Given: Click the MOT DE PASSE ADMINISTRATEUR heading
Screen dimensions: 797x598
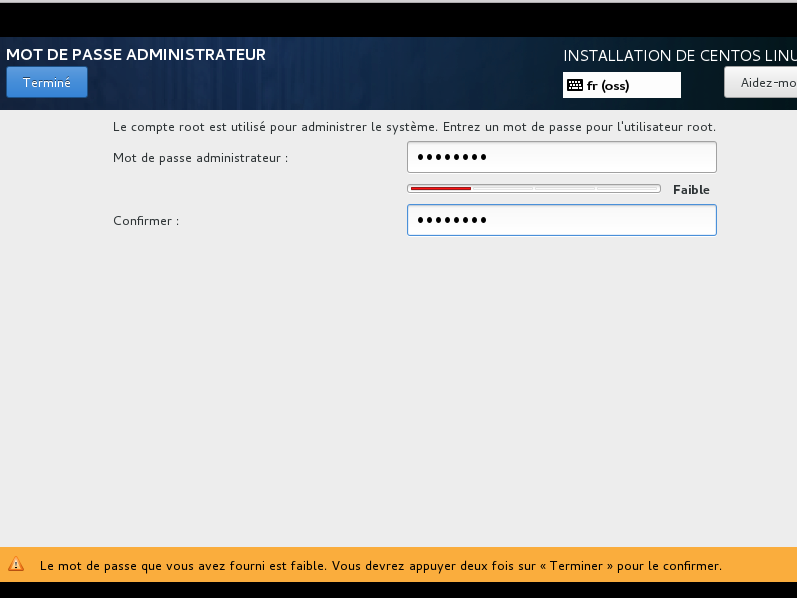Looking at the screenshot, I should 136,55.
